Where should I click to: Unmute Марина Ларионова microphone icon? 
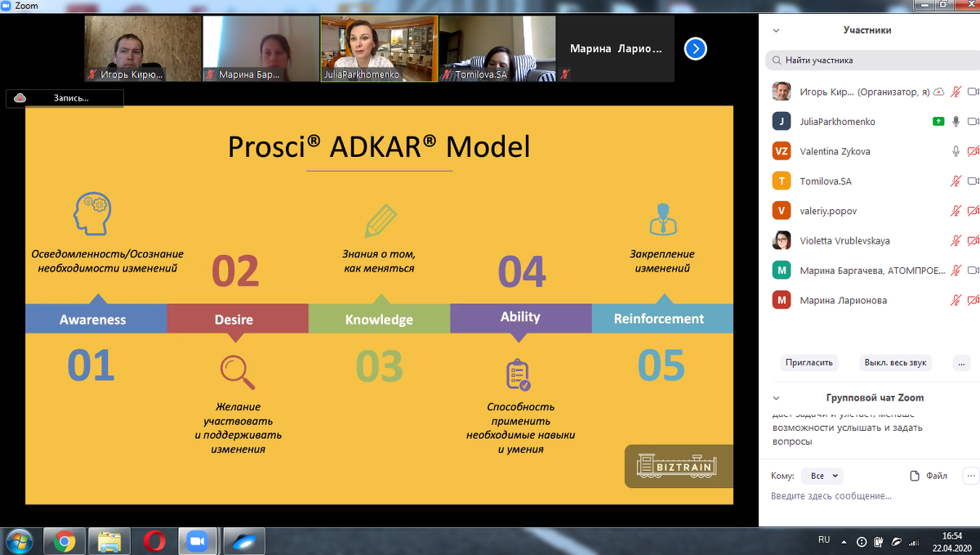tap(955, 300)
